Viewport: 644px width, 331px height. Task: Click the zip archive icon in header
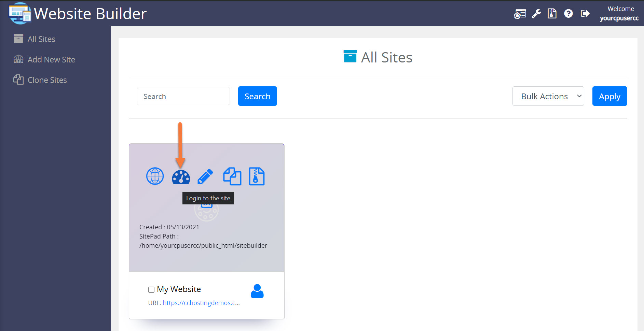pos(552,14)
